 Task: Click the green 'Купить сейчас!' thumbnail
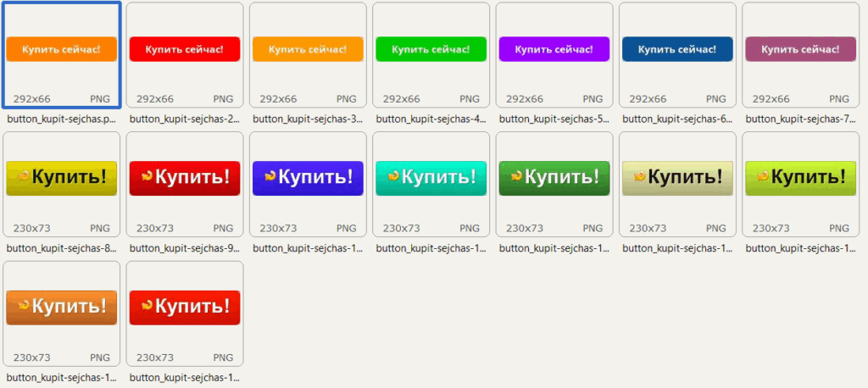tap(431, 49)
